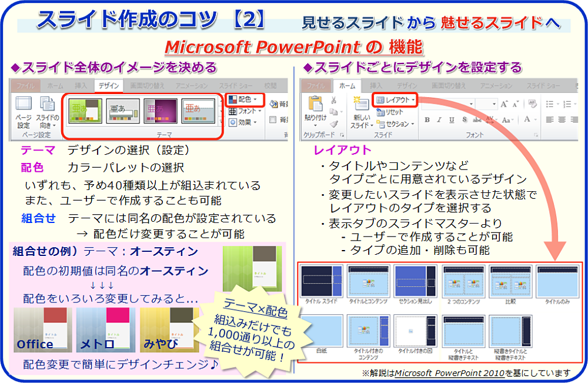The image size is (588, 383).
Task: Click the numbered list icon
Action: click(567, 104)
